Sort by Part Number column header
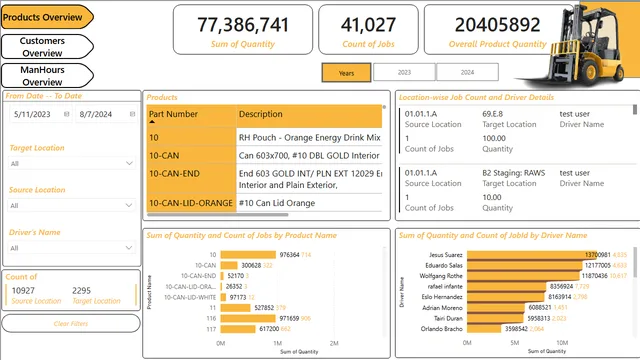Viewport: 640px width, 360px height. 191,116
